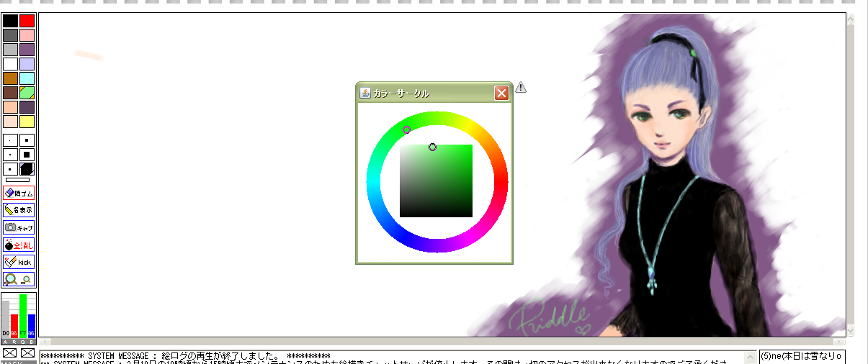Viewport: 868px width, 364px height.
Task: Click the warning triangle beside color circle window
Action: (521, 87)
